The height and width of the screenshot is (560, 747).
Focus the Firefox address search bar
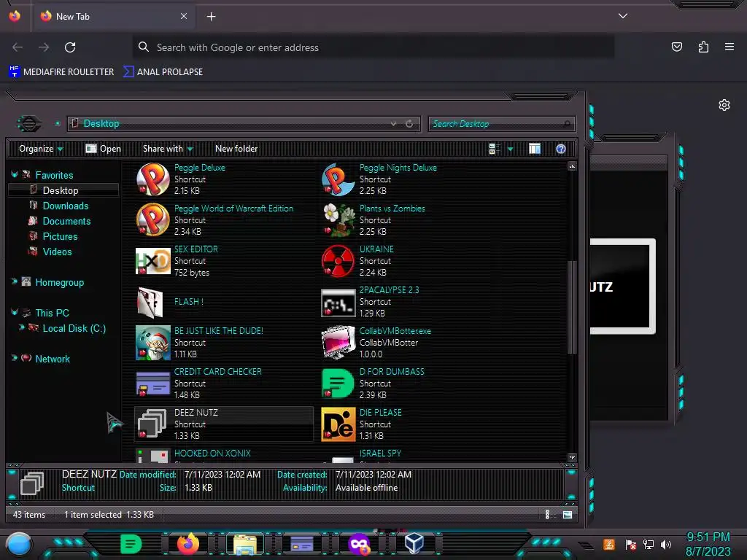click(373, 47)
